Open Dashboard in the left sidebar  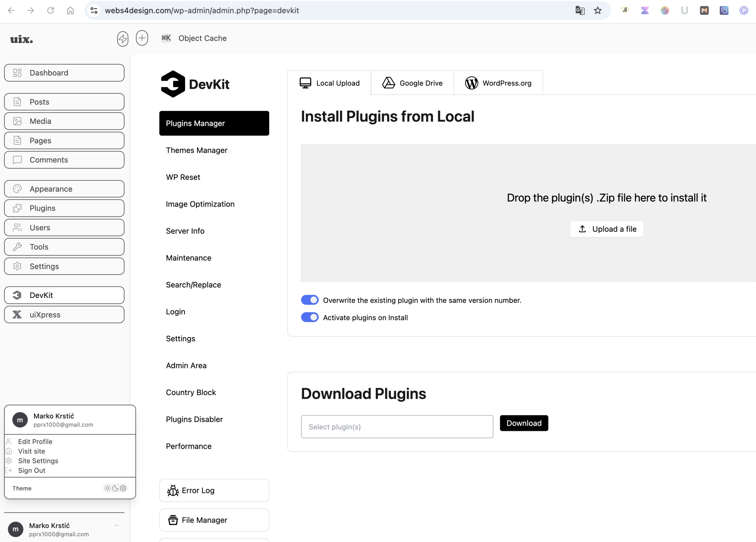pyautogui.click(x=64, y=73)
